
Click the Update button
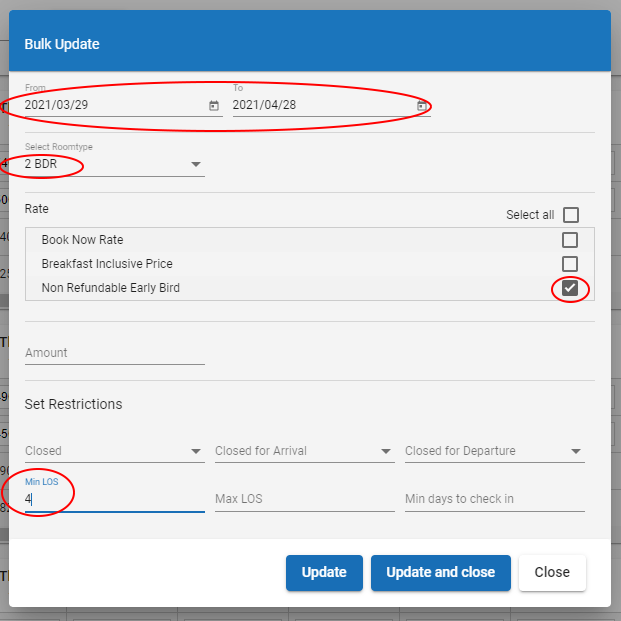click(x=324, y=573)
